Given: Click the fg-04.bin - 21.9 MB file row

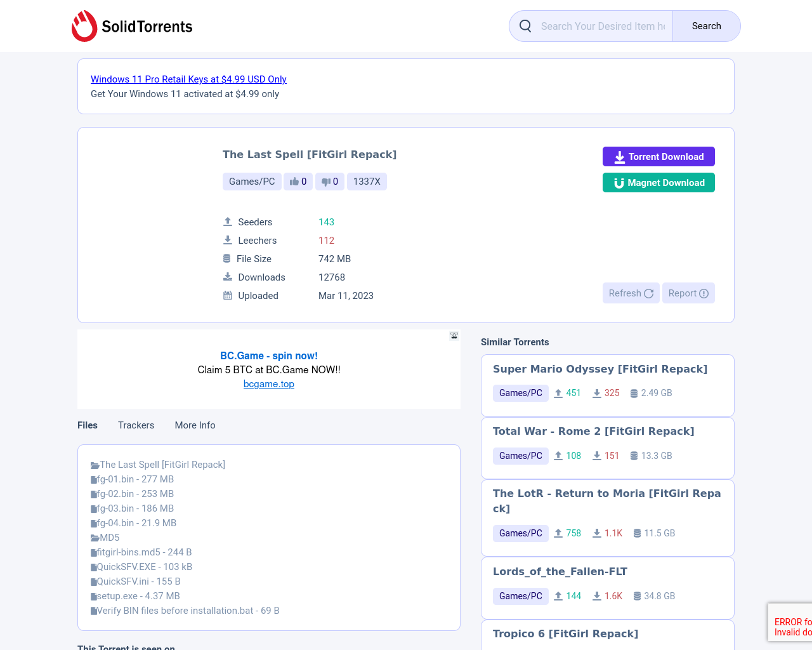Looking at the screenshot, I should [134, 523].
